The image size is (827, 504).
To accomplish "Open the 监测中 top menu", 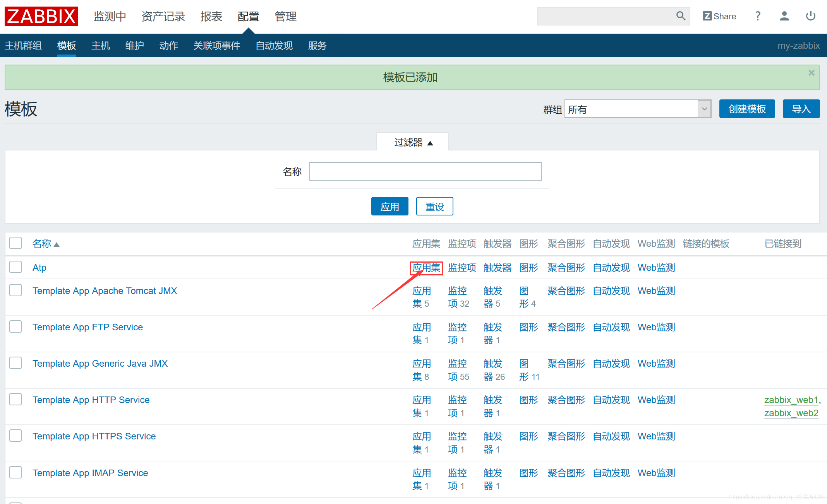I will click(110, 16).
